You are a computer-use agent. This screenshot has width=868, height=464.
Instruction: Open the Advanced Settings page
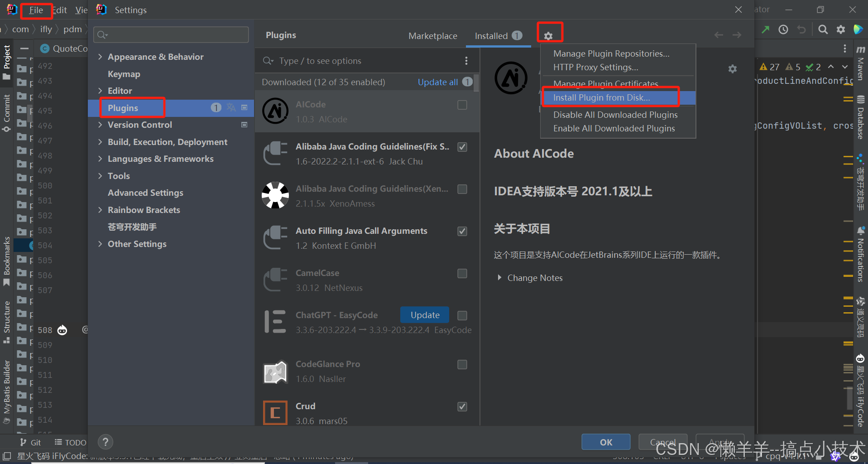point(145,193)
